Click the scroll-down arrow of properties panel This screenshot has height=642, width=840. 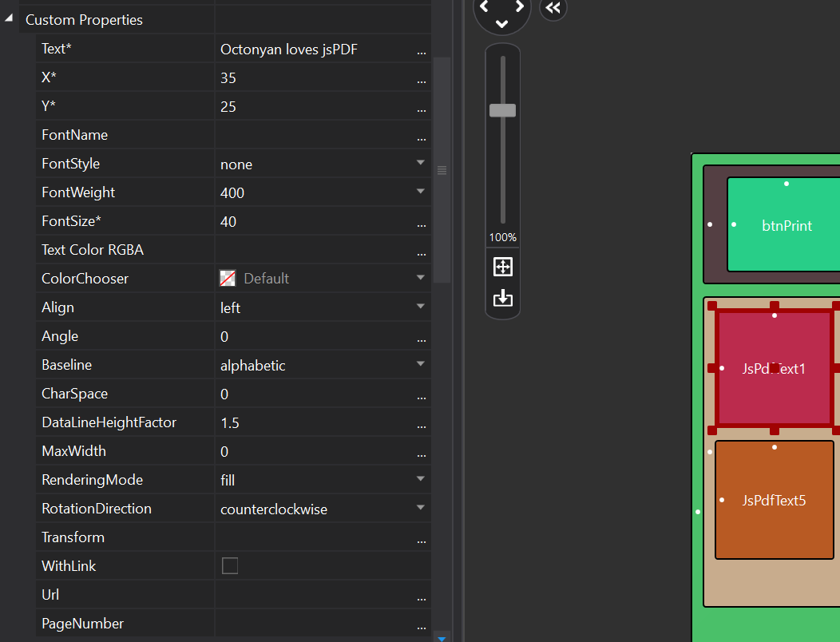(x=442, y=638)
